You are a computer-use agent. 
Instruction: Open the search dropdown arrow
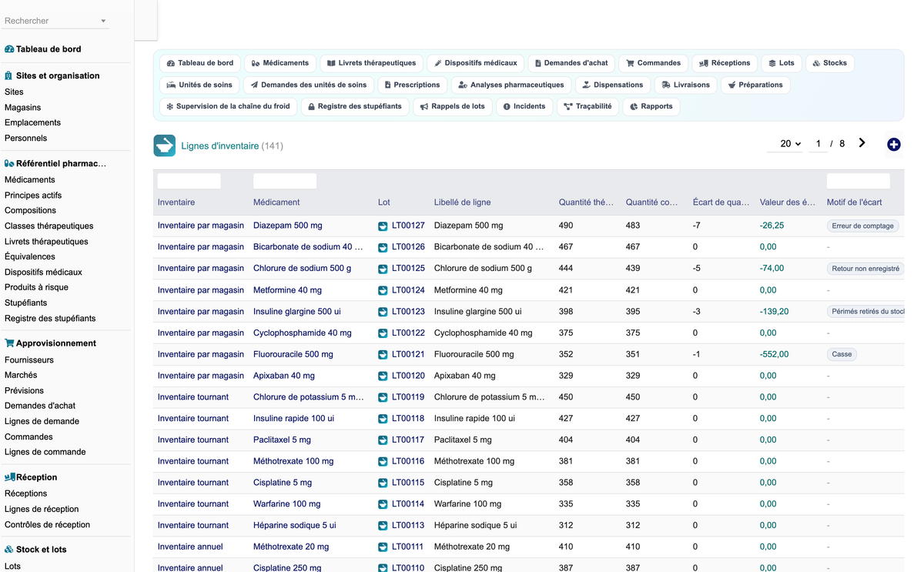pyautogui.click(x=103, y=21)
